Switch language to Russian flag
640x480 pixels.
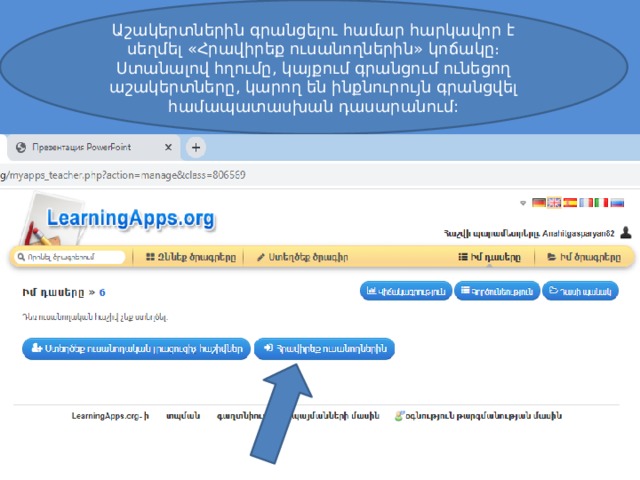(x=617, y=202)
